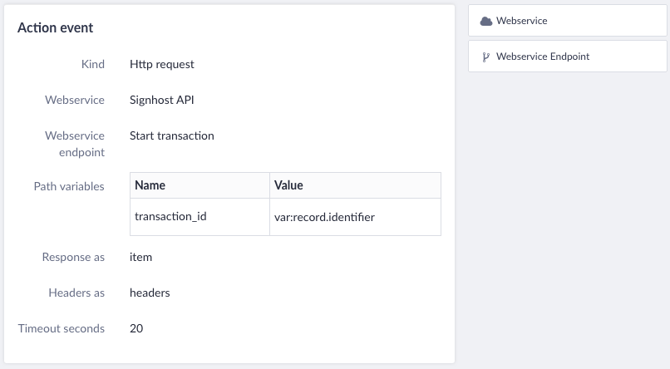670x369 pixels.
Task: Click the Webservice endpoint field label
Action: click(74, 144)
